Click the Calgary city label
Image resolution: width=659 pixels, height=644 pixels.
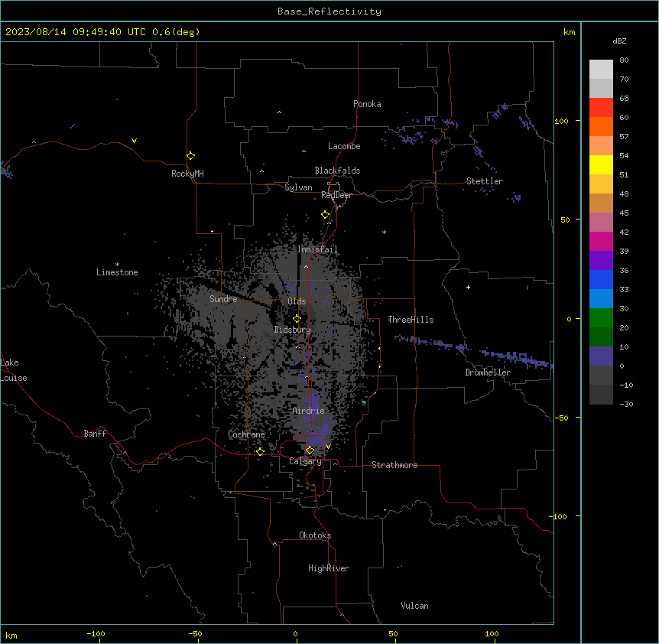pyautogui.click(x=306, y=461)
